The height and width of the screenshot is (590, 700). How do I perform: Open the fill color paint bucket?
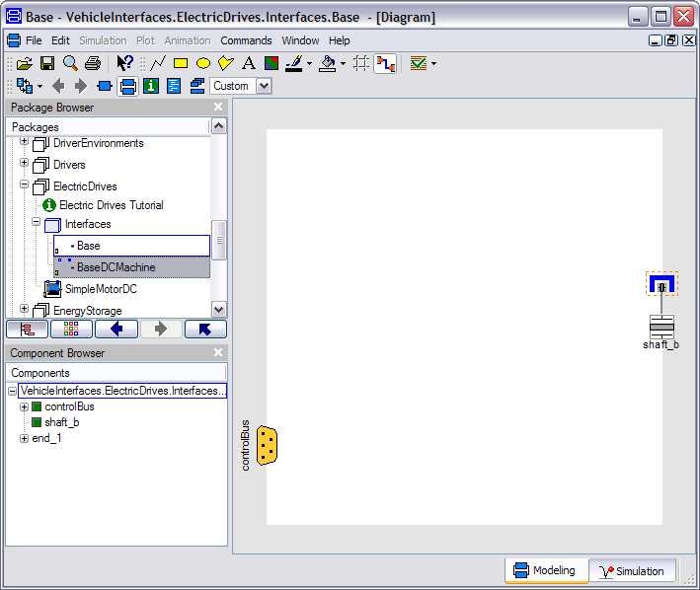click(328, 63)
